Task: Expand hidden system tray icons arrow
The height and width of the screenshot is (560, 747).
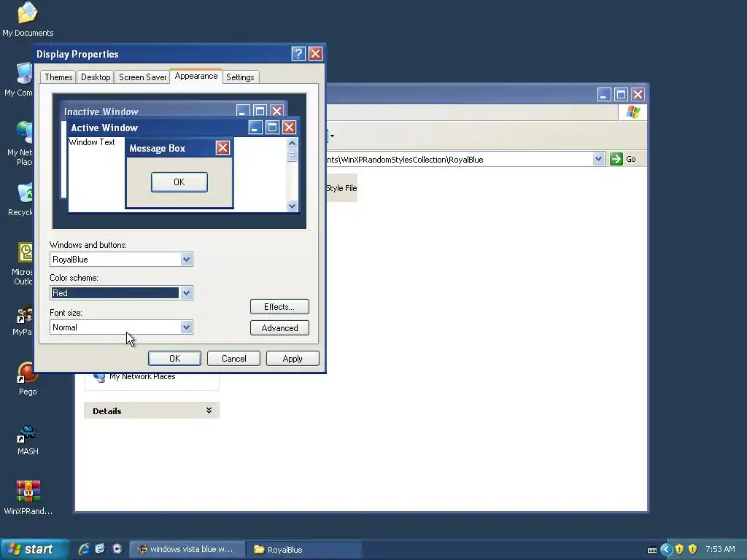Action: click(666, 550)
